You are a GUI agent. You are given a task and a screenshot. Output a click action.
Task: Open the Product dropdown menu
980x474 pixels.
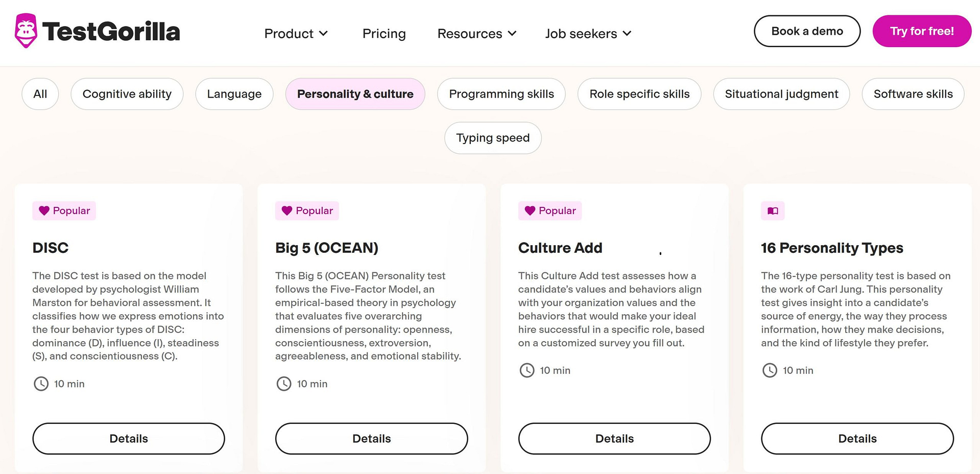[x=296, y=33]
